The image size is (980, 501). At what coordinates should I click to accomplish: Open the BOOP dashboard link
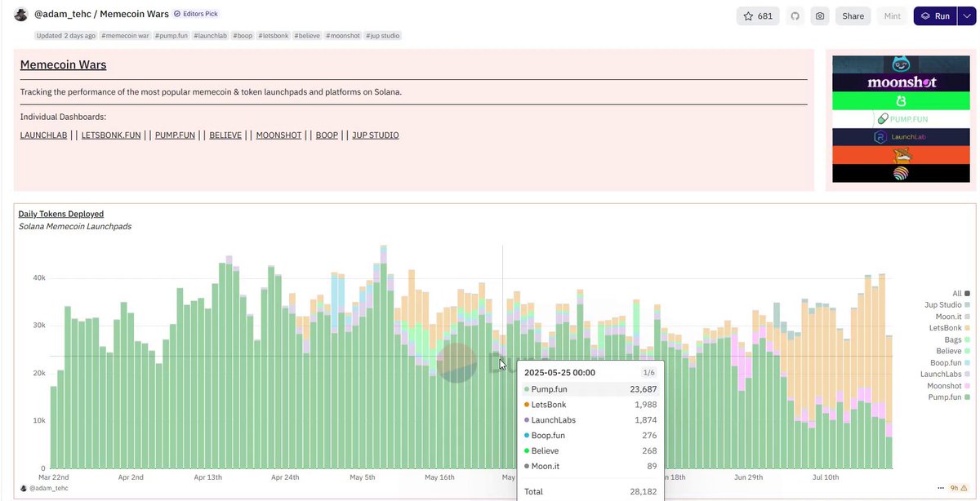[327, 135]
